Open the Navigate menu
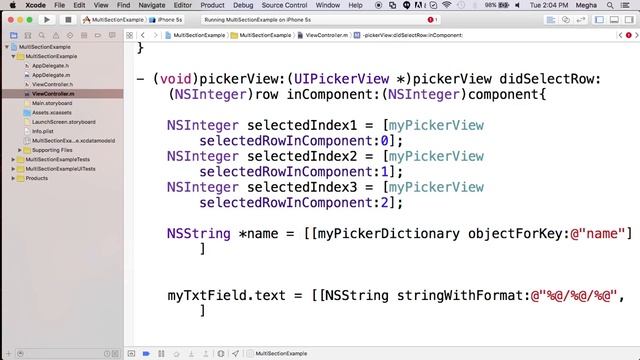The image size is (640, 360). (152, 5)
